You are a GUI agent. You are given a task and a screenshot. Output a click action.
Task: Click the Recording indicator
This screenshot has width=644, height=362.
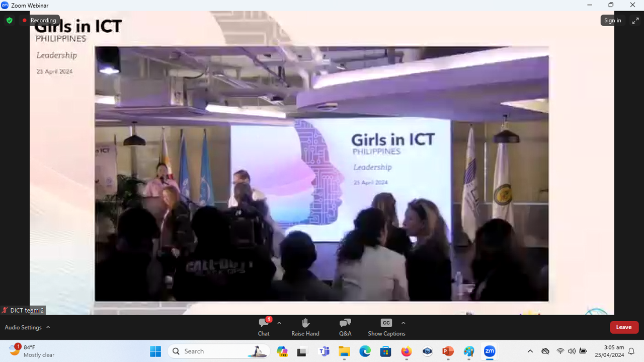[39, 20]
